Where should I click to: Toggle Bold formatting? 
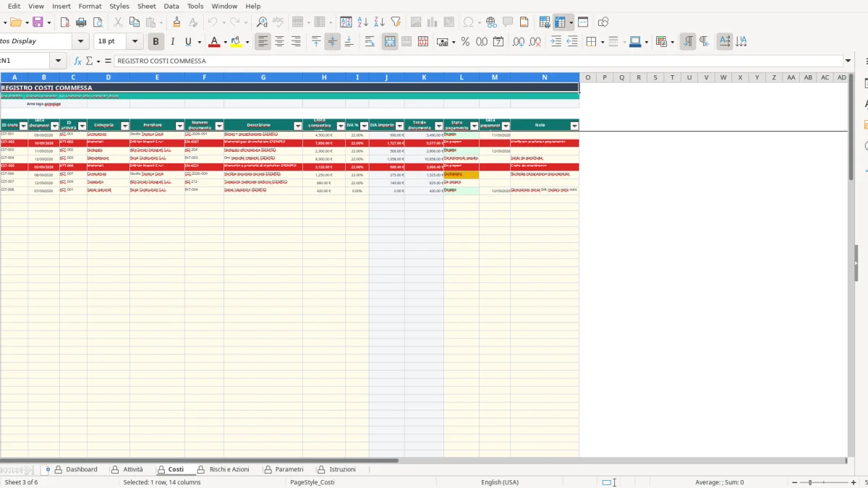click(x=156, y=42)
